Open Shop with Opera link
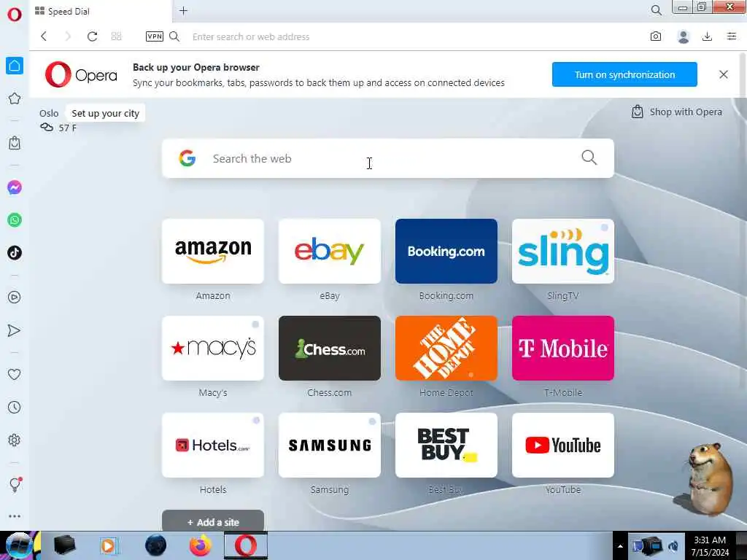 (676, 112)
